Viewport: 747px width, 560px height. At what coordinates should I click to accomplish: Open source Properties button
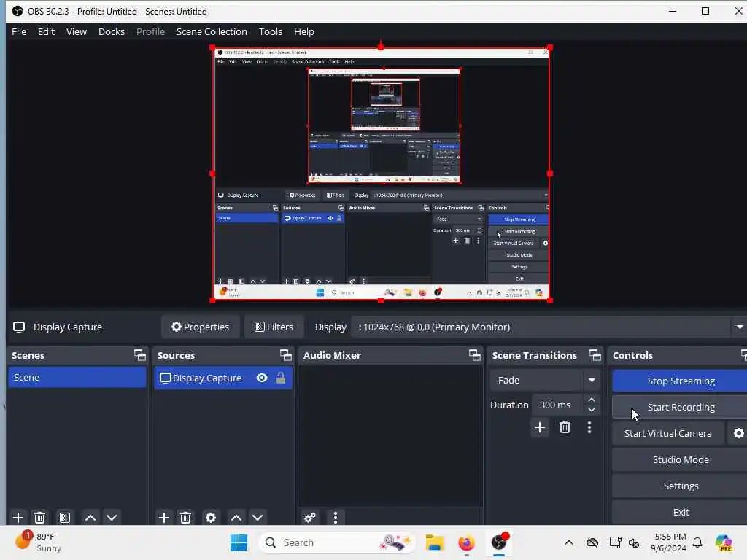tap(201, 327)
